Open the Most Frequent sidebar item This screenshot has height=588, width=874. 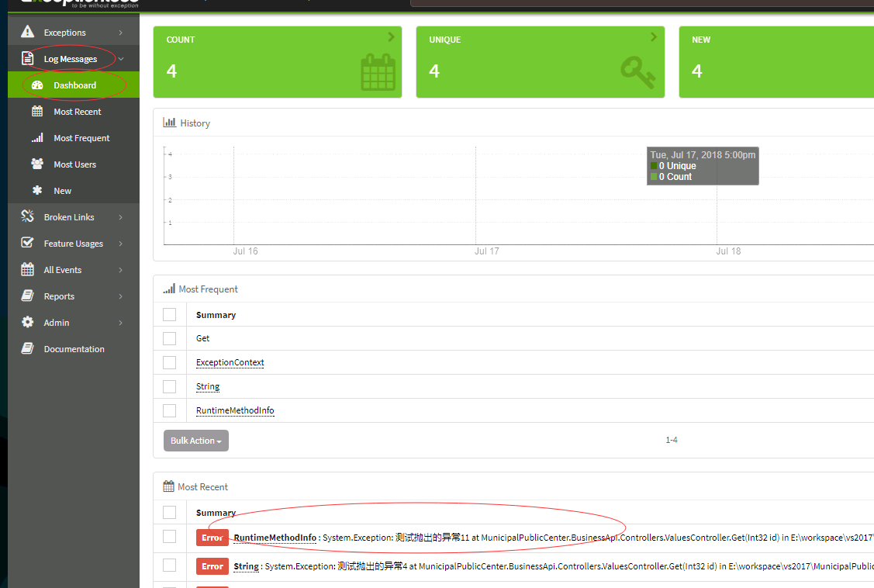pyautogui.click(x=74, y=137)
